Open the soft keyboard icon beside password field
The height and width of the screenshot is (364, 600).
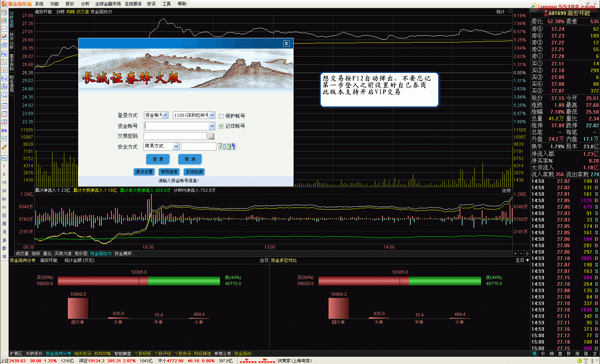pyautogui.click(x=211, y=136)
